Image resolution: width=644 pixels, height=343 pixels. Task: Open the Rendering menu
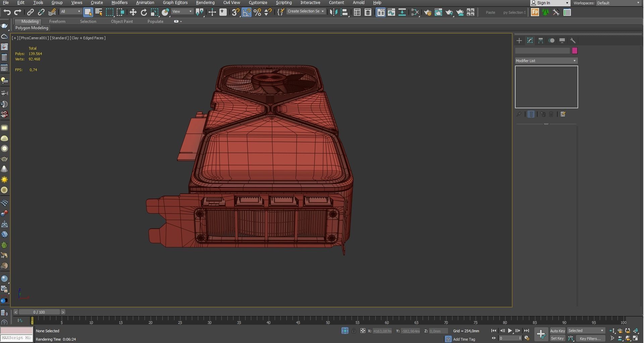click(x=205, y=3)
